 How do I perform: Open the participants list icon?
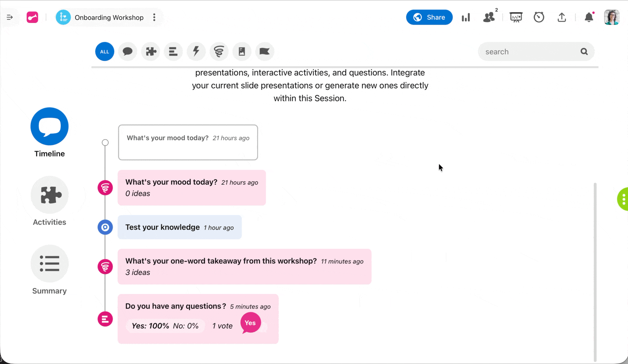(489, 17)
